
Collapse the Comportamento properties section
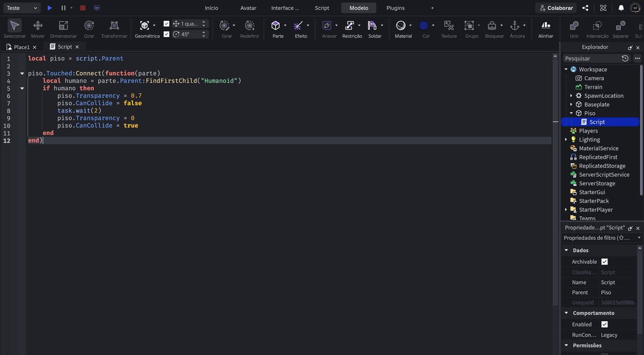pyautogui.click(x=566, y=313)
